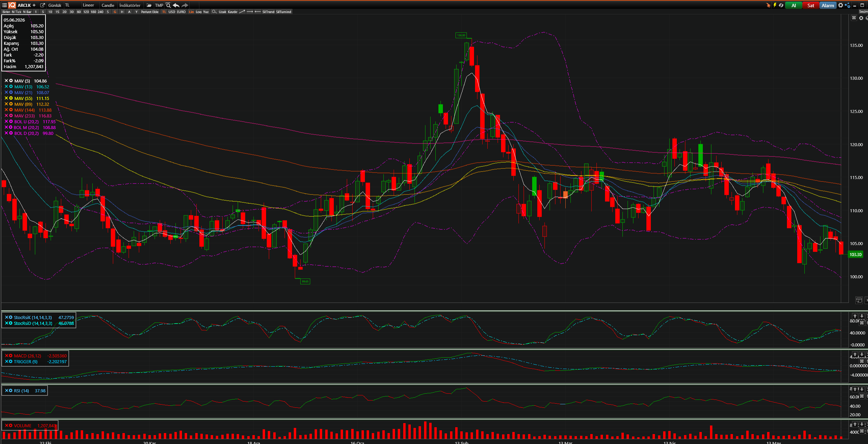Image resolution: width=868 pixels, height=444 pixels.
Task: Remove StocRsiK indicator with its X
Action: [6, 317]
